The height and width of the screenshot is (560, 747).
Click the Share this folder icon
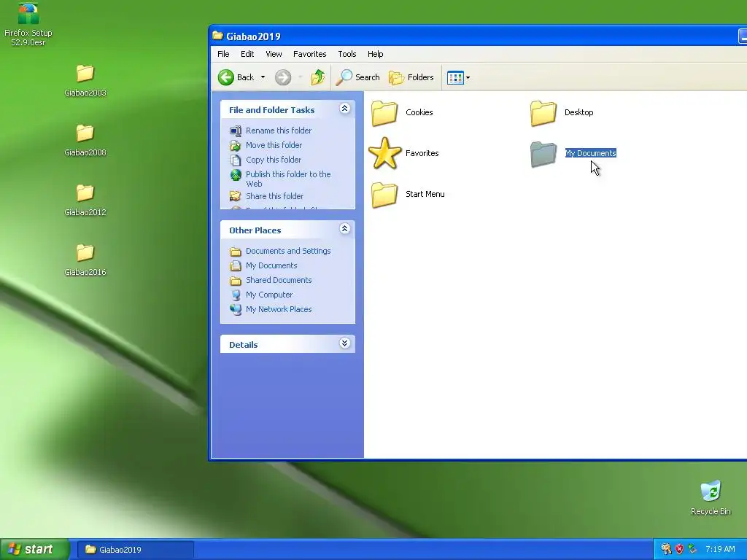point(236,195)
